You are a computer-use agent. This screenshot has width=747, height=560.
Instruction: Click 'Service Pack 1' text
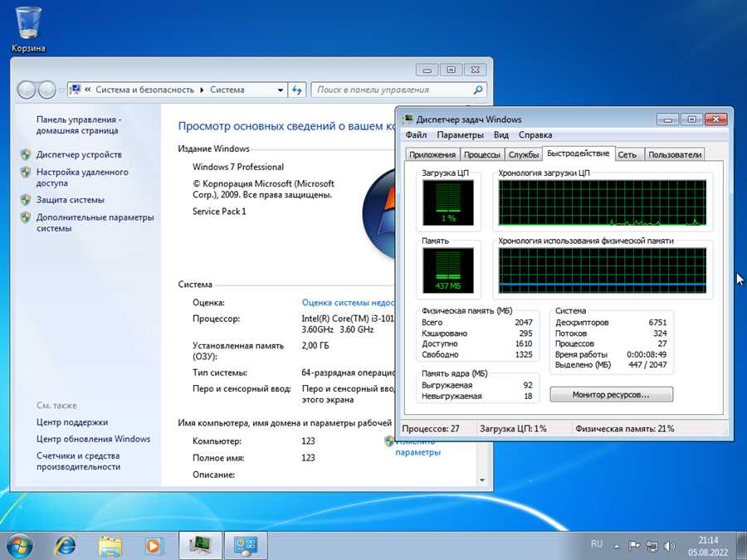coord(219,211)
